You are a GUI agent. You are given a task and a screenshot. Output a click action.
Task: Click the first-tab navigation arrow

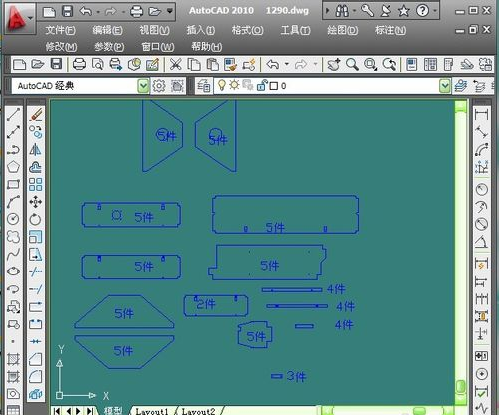pos(57,411)
